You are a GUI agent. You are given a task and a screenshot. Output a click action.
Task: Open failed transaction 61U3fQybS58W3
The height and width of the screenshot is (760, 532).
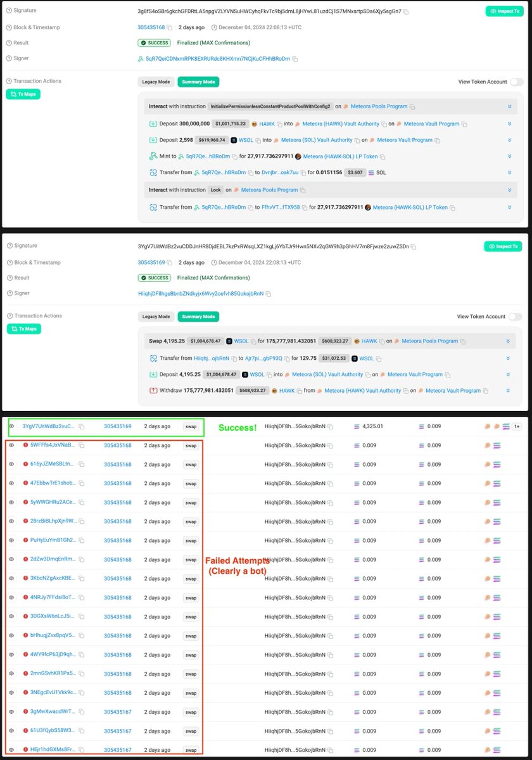[53, 730]
